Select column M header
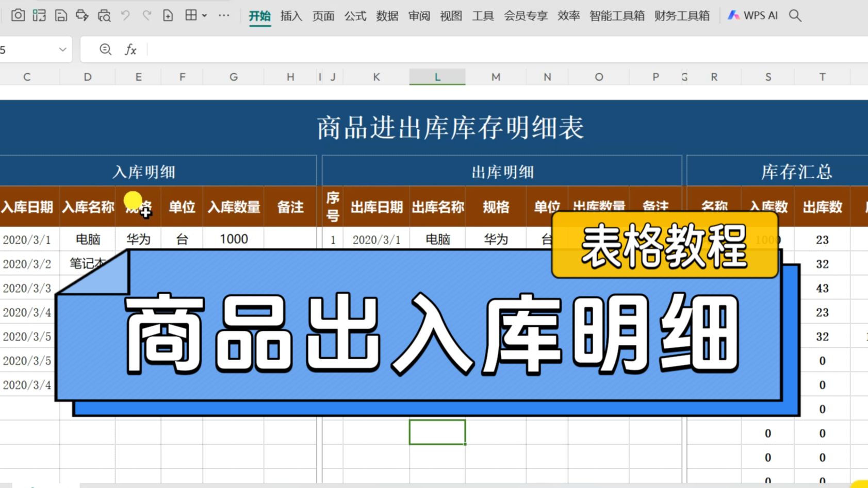Screen dimensions: 868x488 (x=496, y=77)
